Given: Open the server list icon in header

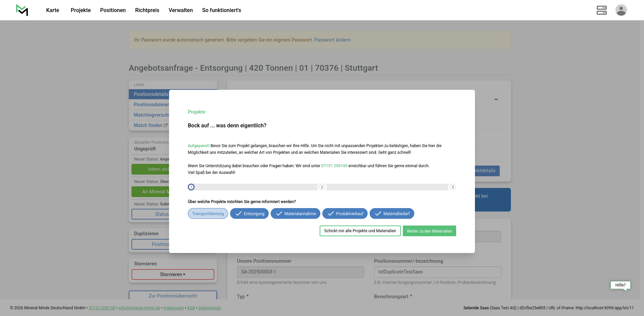Looking at the screenshot, I should point(601,10).
